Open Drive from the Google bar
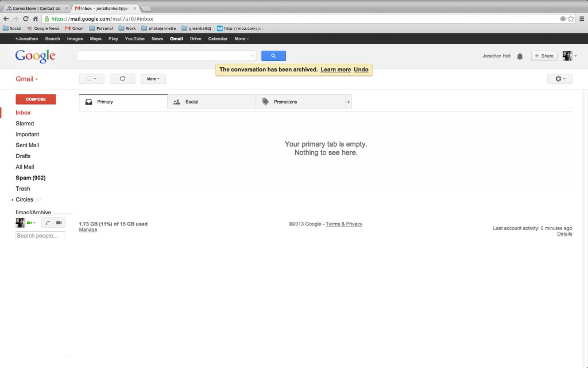Screen dimensions: 588x368 click(x=195, y=39)
